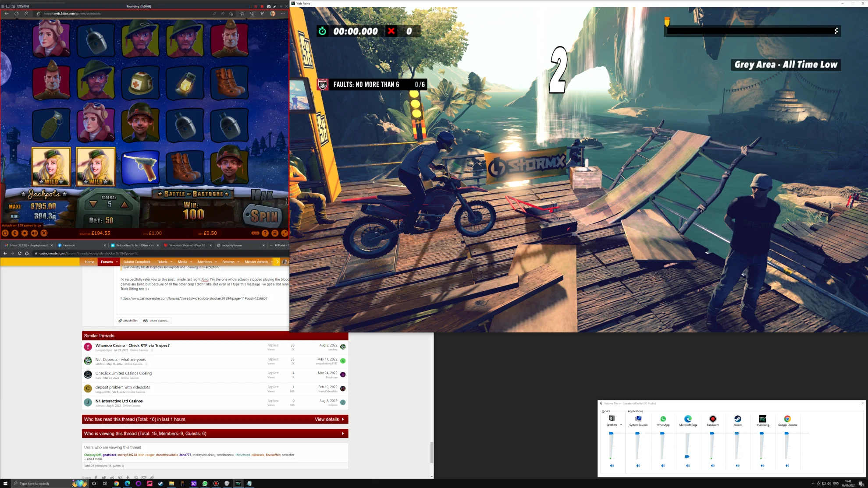Expand View details for thread readers
The height and width of the screenshot is (488, 868).
[x=329, y=420]
